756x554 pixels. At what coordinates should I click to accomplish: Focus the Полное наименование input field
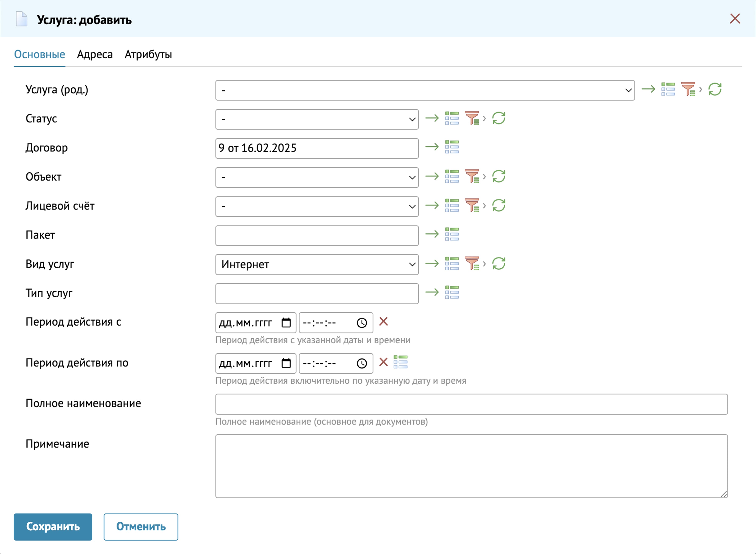coord(471,404)
